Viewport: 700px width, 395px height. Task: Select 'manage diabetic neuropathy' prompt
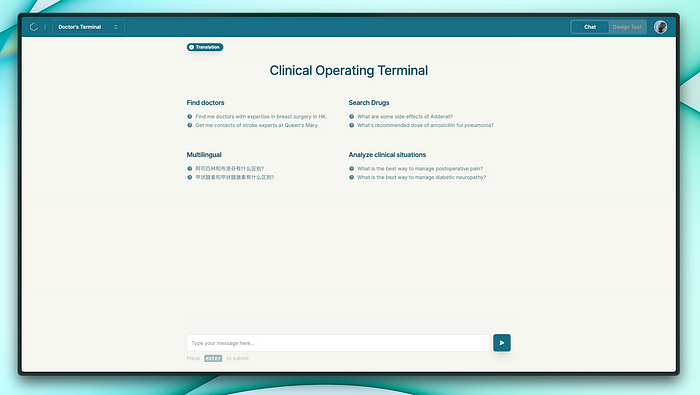tap(421, 177)
